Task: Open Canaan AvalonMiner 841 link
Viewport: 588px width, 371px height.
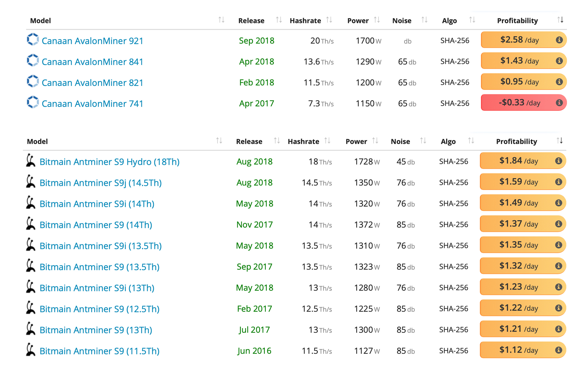Action: pos(93,62)
